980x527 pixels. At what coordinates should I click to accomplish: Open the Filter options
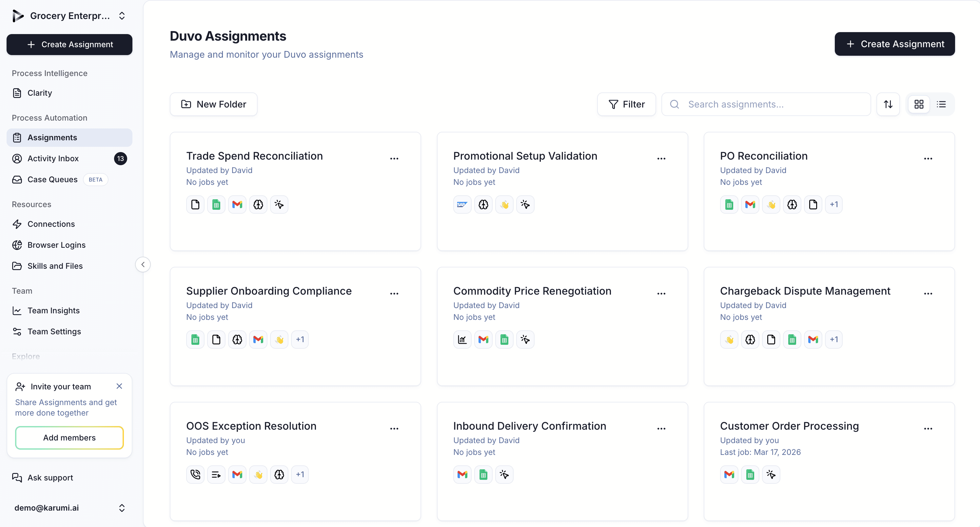626,104
